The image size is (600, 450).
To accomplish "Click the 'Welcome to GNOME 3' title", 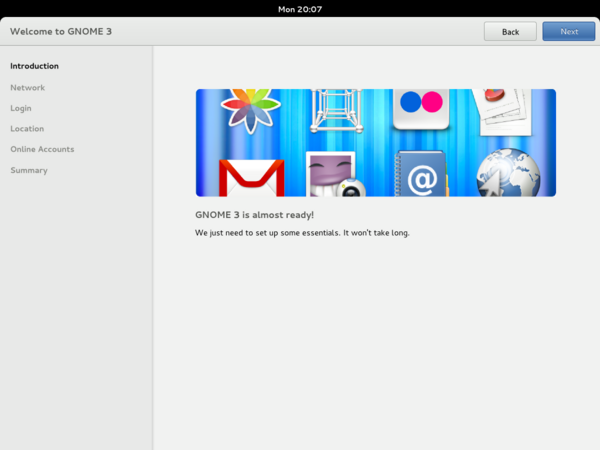I will (61, 31).
